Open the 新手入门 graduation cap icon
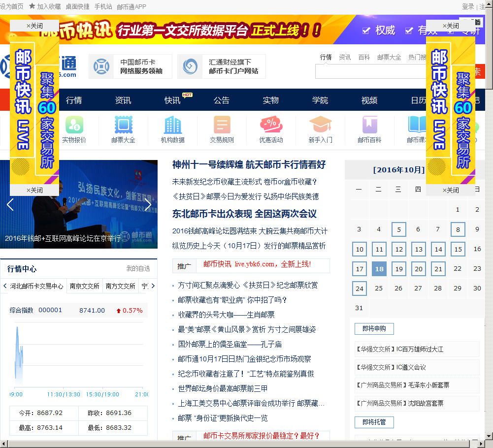The image size is (493, 448). click(x=321, y=125)
